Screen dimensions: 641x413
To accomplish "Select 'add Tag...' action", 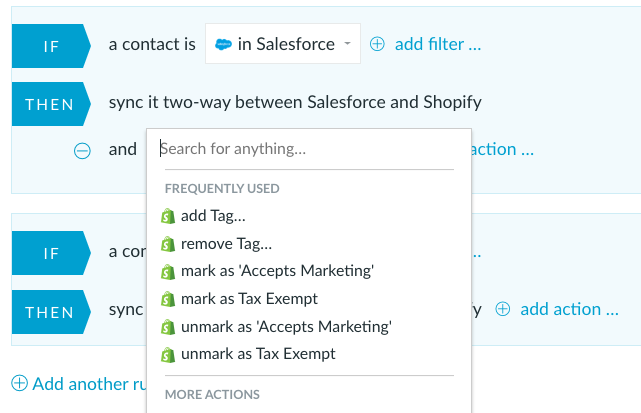I will 213,216.
